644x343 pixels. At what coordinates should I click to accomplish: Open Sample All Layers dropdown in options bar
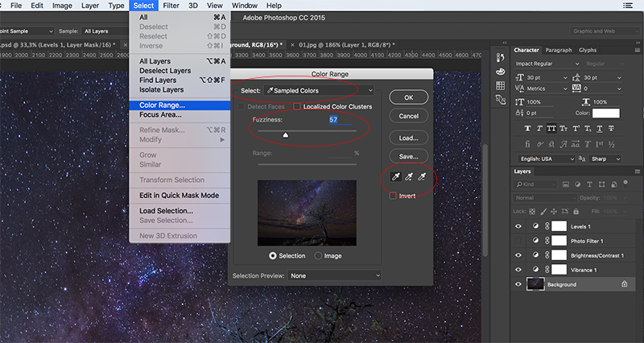tap(105, 31)
